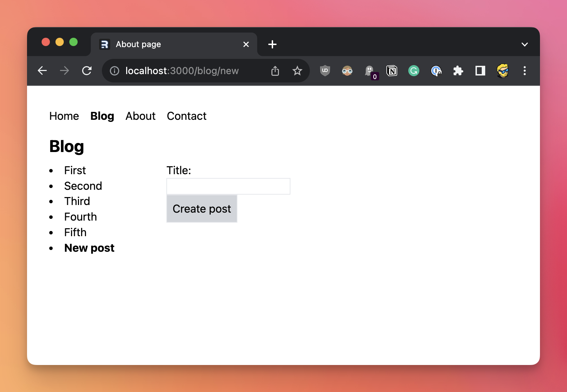
Task: Toggle the browser side panel
Action: pyautogui.click(x=480, y=71)
